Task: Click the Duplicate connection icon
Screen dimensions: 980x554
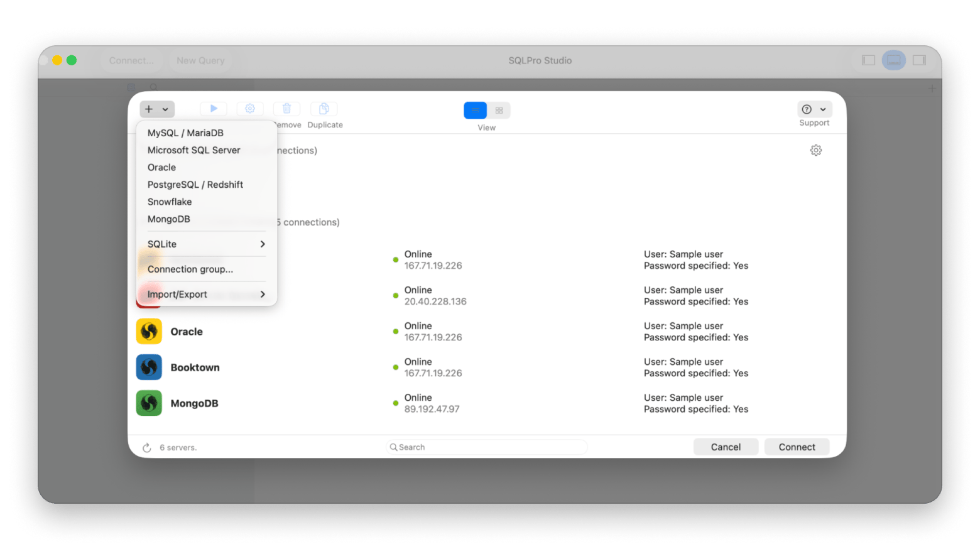Action: pos(324,109)
